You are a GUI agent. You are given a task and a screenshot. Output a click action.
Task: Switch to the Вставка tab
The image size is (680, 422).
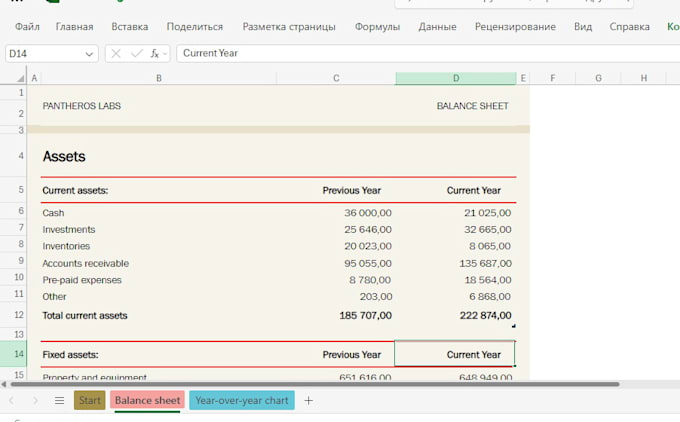[x=130, y=27]
